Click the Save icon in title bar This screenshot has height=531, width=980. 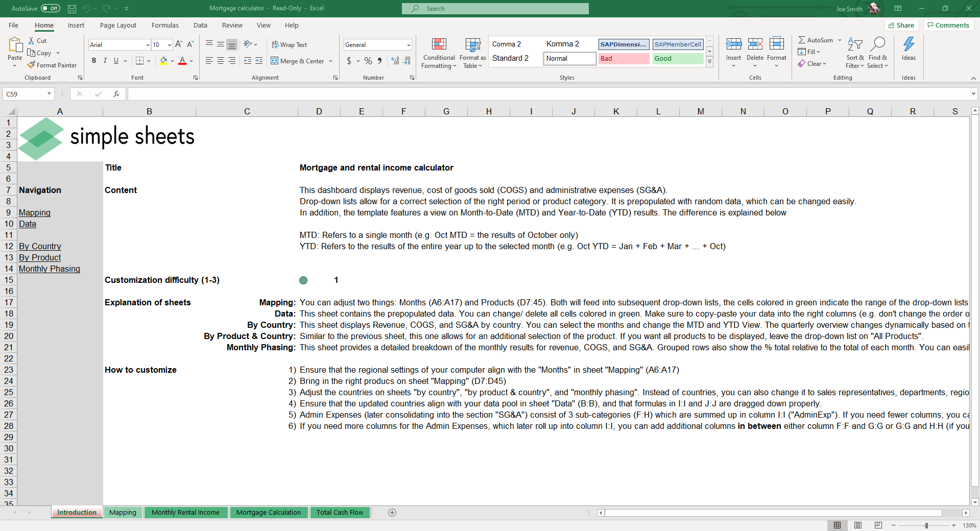[x=72, y=9]
